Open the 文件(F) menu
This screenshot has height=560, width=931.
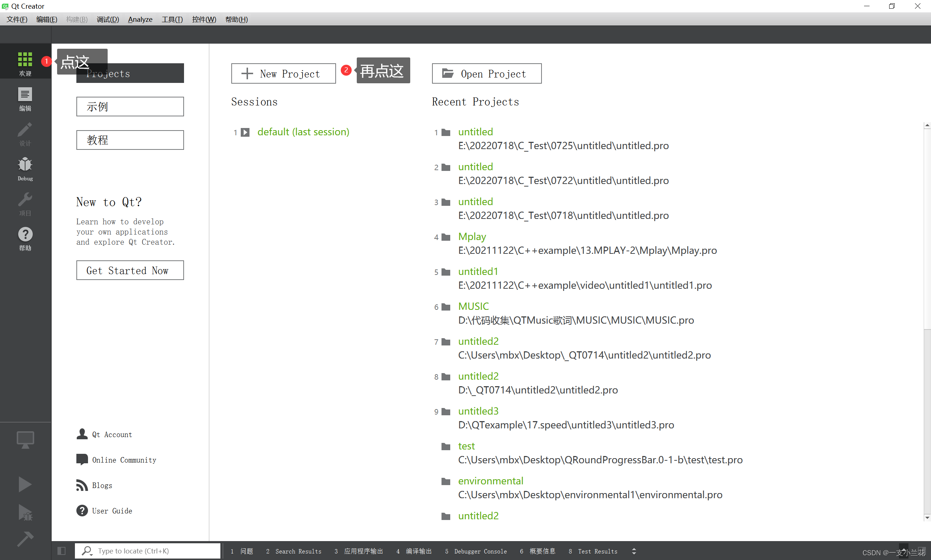17,19
